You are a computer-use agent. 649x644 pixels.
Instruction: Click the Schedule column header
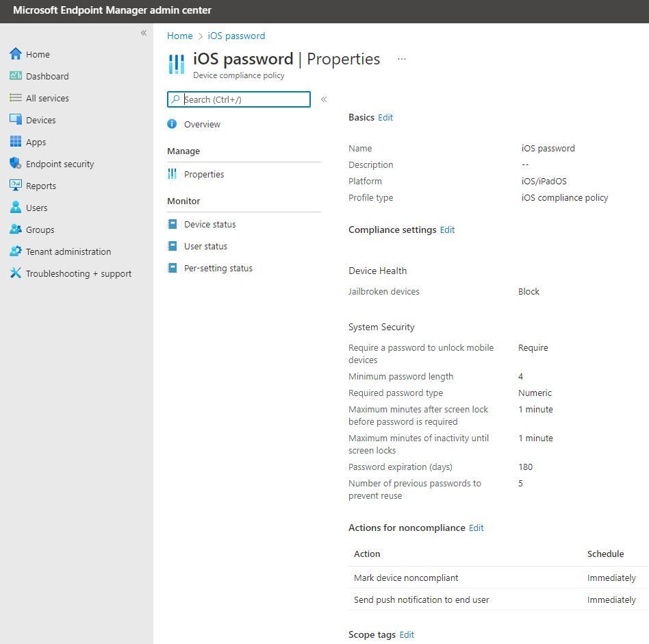(606, 554)
